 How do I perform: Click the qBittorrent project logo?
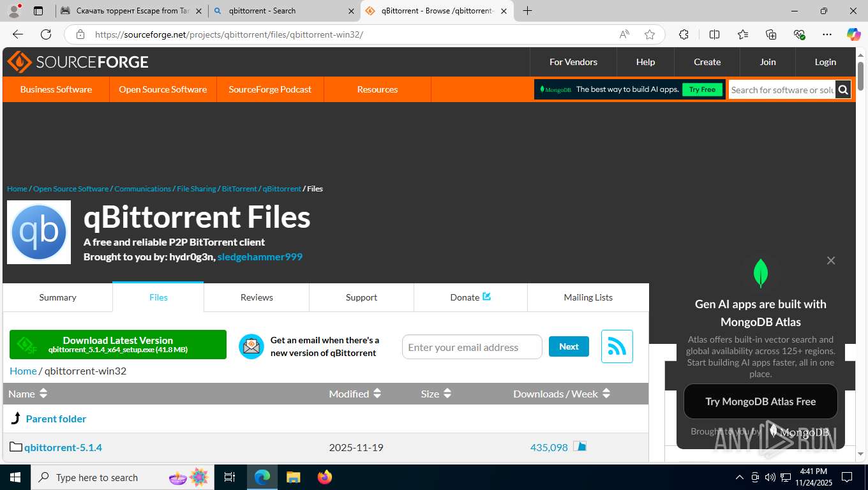click(x=39, y=232)
